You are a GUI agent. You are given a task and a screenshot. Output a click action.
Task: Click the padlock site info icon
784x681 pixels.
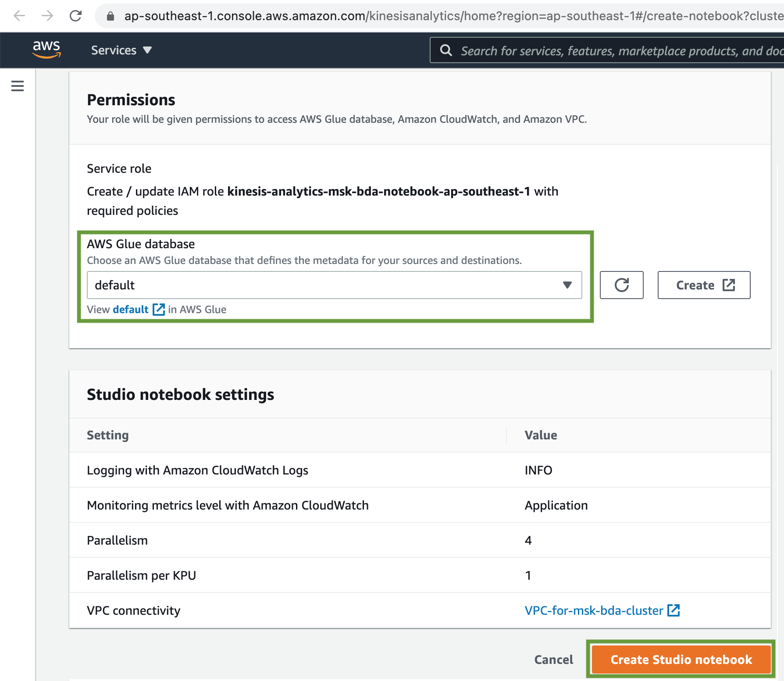(110, 16)
